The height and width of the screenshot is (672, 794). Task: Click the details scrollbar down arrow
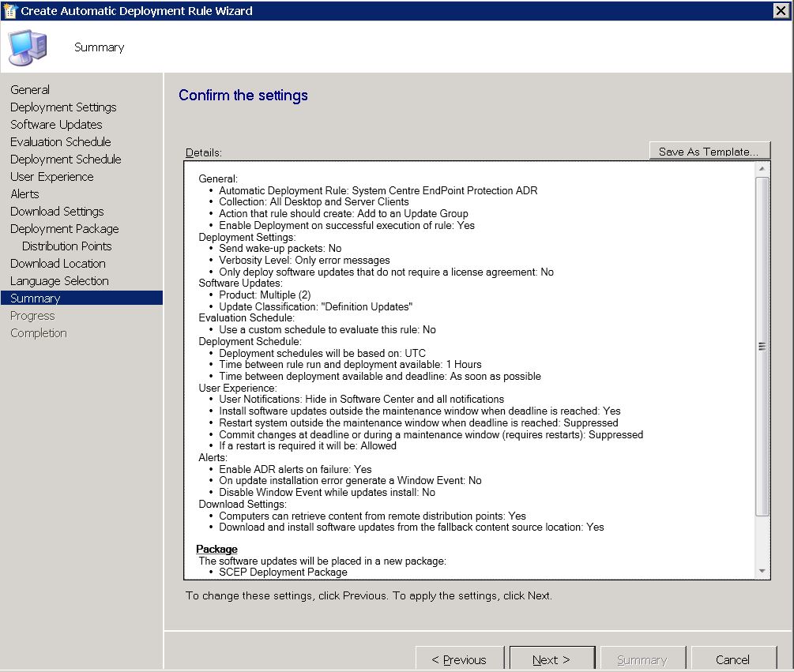pos(762,571)
